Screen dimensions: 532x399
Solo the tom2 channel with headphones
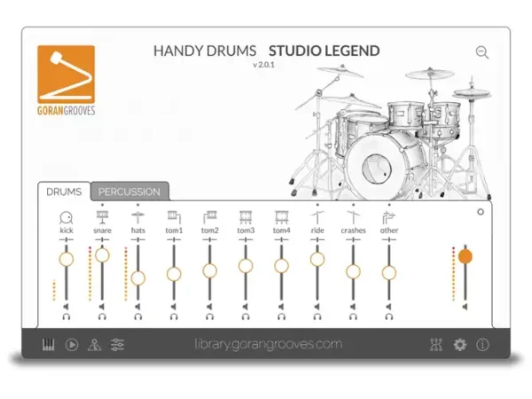click(210, 317)
